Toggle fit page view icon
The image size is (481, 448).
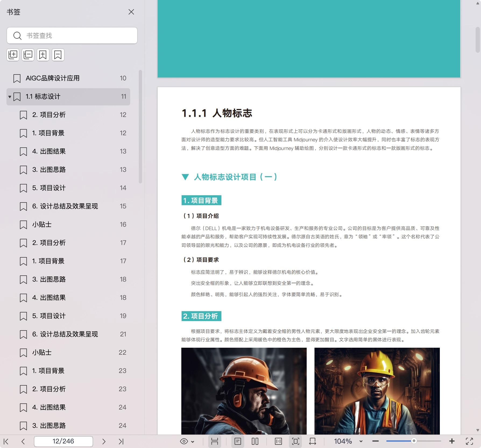[295, 441]
